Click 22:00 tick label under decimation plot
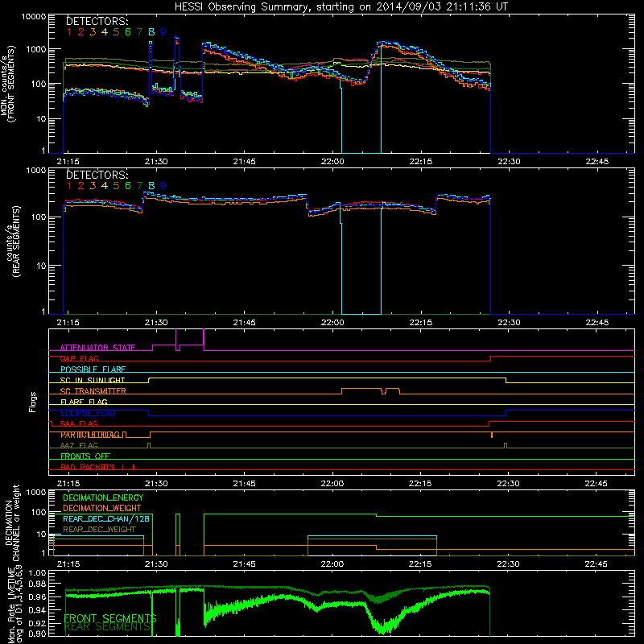The width and height of the screenshot is (644, 644). point(332,564)
